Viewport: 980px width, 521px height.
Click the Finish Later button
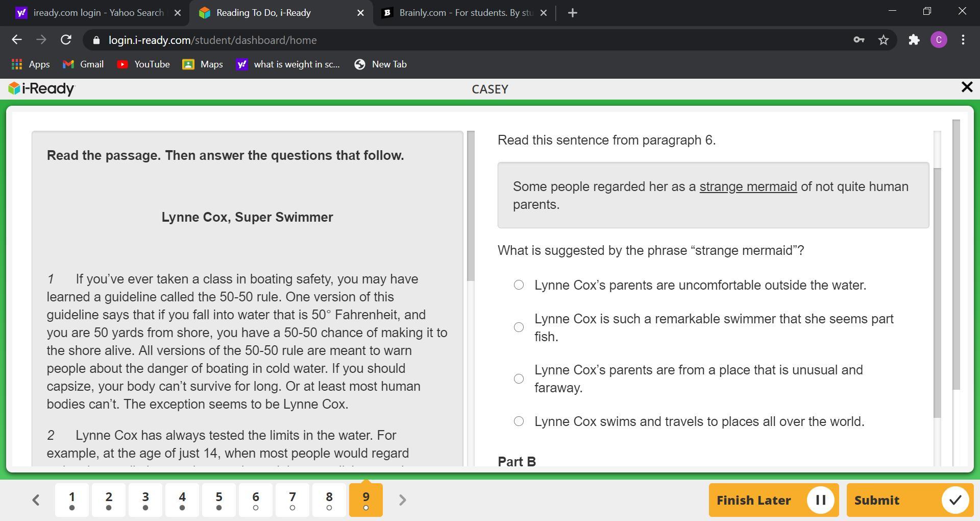(773, 500)
